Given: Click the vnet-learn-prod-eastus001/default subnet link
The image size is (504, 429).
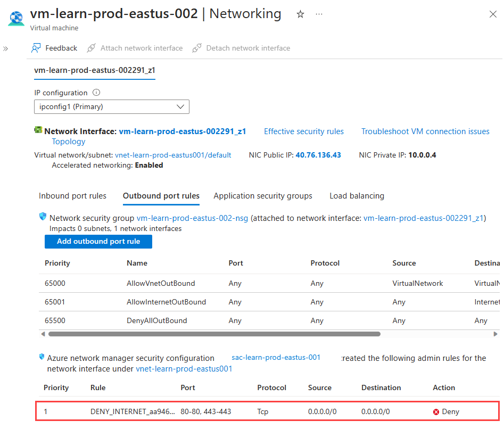Looking at the screenshot, I should [x=173, y=155].
